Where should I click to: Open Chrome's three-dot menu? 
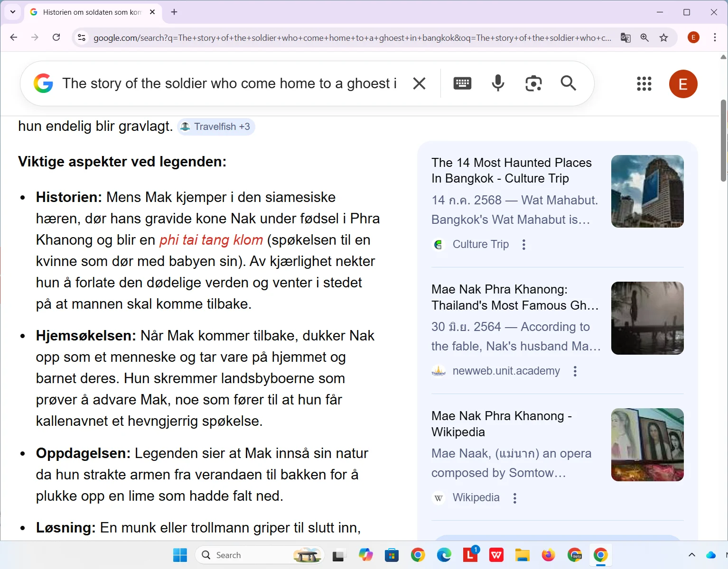(715, 37)
